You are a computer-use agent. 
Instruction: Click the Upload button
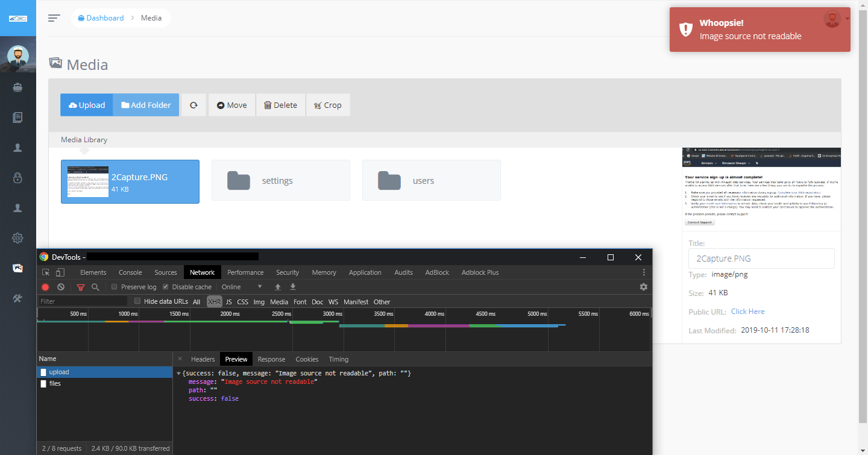pos(87,105)
